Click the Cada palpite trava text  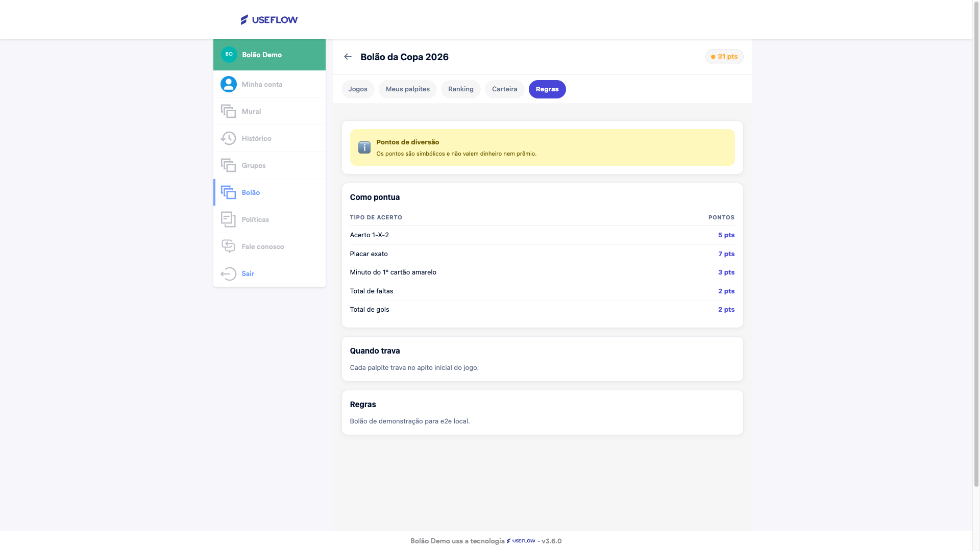pos(414,368)
